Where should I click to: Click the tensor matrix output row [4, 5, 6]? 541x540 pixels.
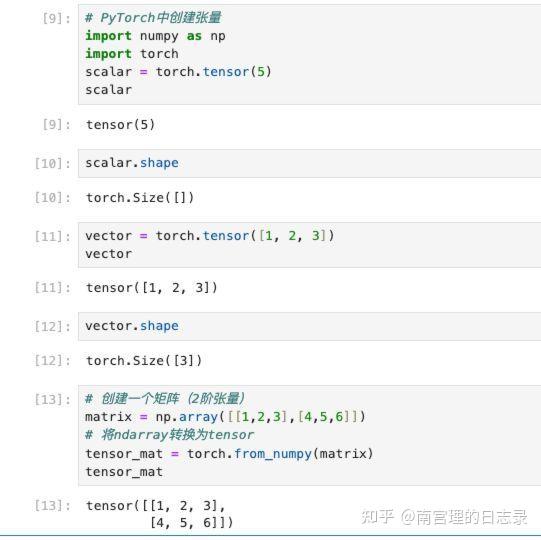click(x=191, y=523)
